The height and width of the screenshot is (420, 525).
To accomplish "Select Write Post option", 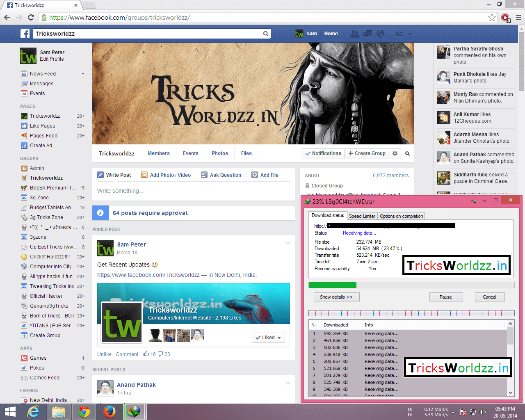I will tap(114, 175).
